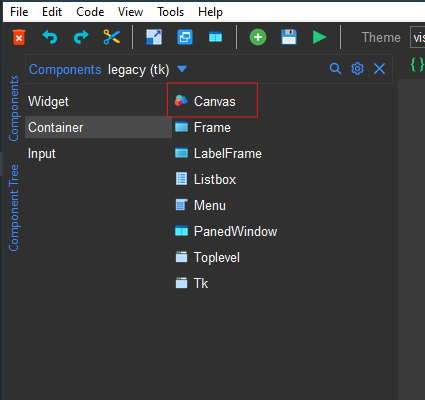Image resolution: width=425 pixels, height=400 pixels.
Task: Switch to the Component Tree side tab
Action: click(14, 208)
